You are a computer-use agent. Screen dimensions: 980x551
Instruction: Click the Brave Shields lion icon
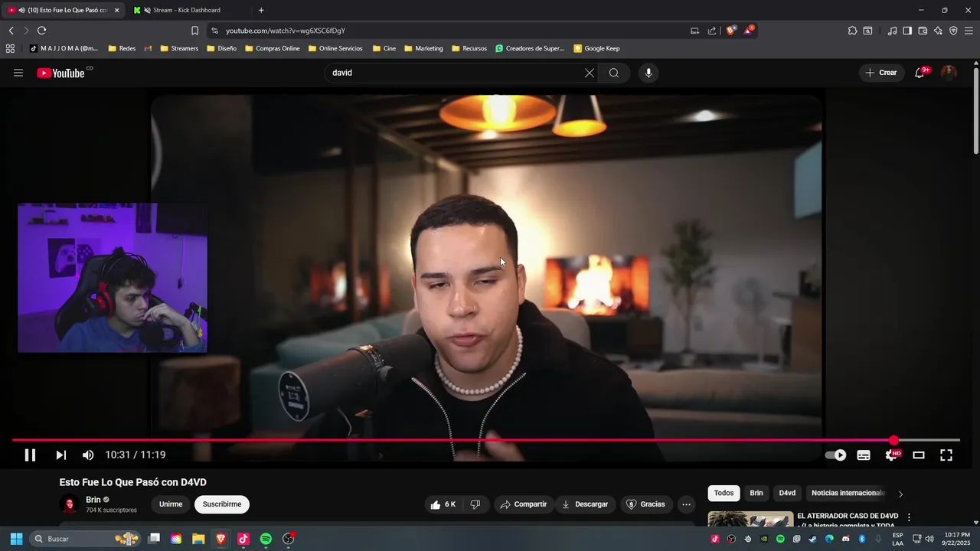click(x=731, y=31)
